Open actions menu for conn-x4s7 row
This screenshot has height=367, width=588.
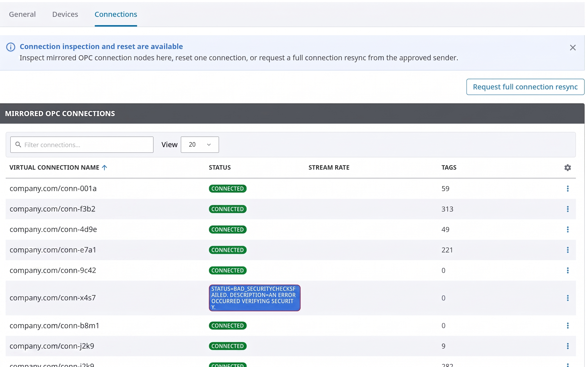click(568, 298)
